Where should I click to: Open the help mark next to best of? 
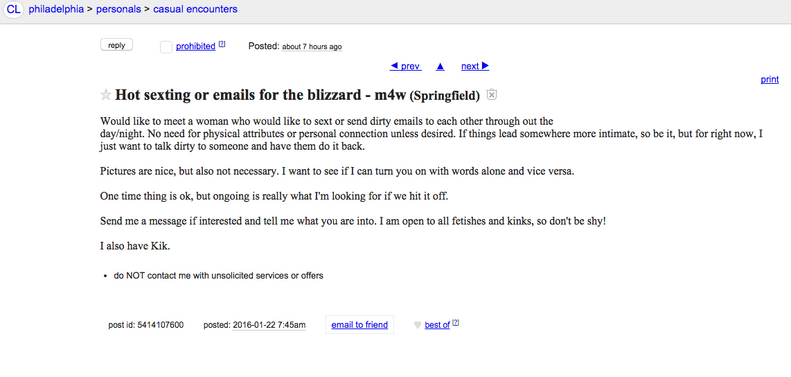click(456, 323)
